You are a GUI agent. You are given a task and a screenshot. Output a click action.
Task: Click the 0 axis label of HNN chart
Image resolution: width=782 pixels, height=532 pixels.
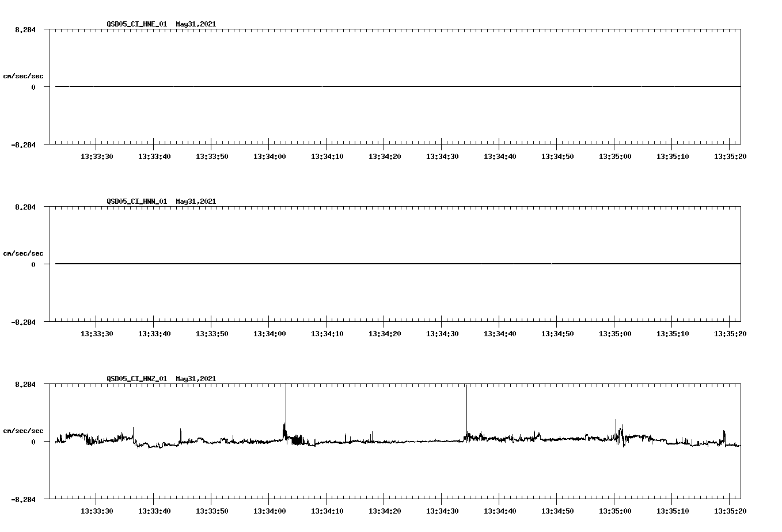pyautogui.click(x=33, y=265)
